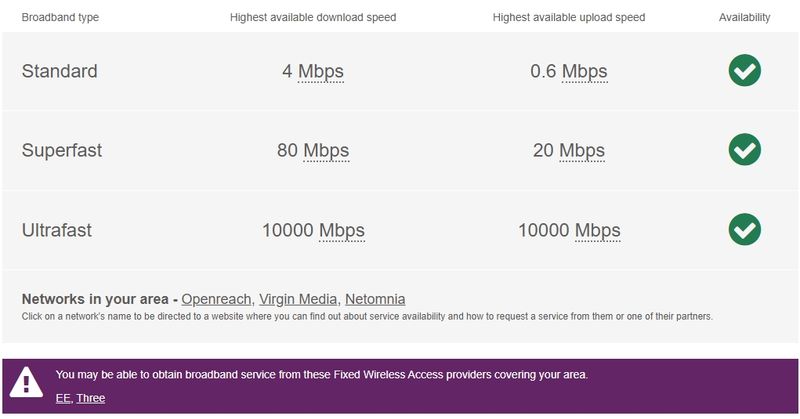Click Mbps abbreviation for Superfast download speed
This screenshot has height=419, width=800.
click(x=326, y=151)
